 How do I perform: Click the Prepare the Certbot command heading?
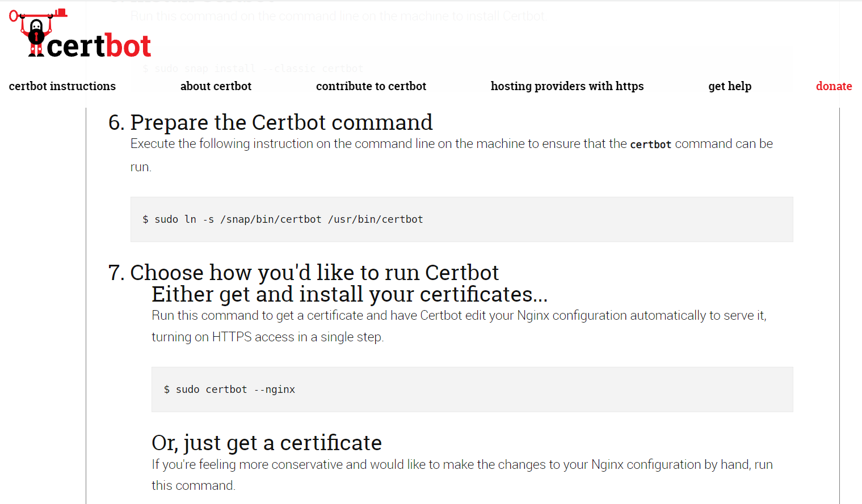pyautogui.click(x=281, y=122)
